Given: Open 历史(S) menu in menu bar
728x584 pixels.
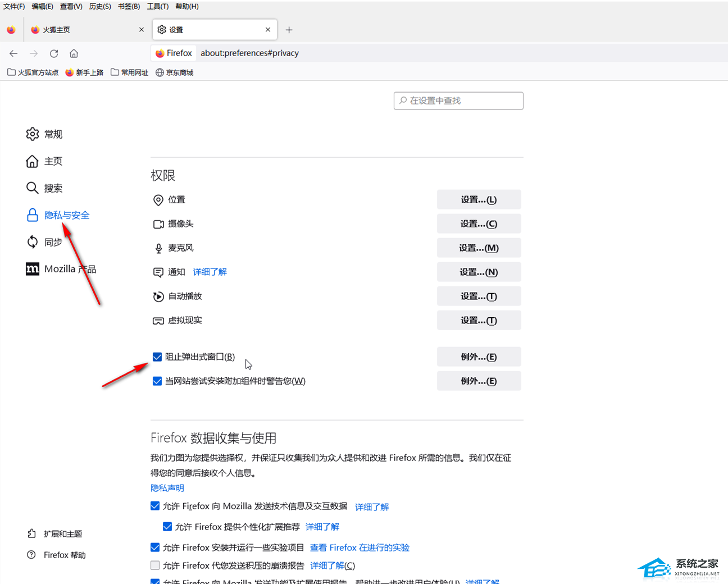Looking at the screenshot, I should tap(100, 6).
